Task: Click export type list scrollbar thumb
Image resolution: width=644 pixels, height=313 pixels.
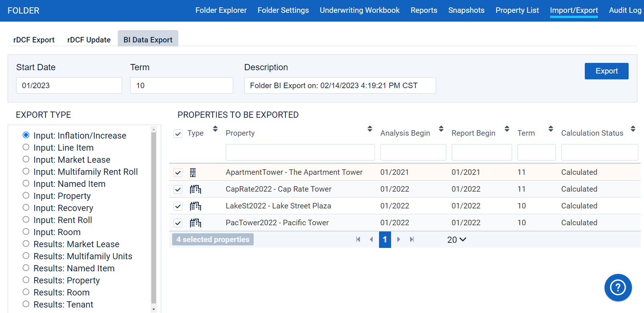Action: coord(154,218)
